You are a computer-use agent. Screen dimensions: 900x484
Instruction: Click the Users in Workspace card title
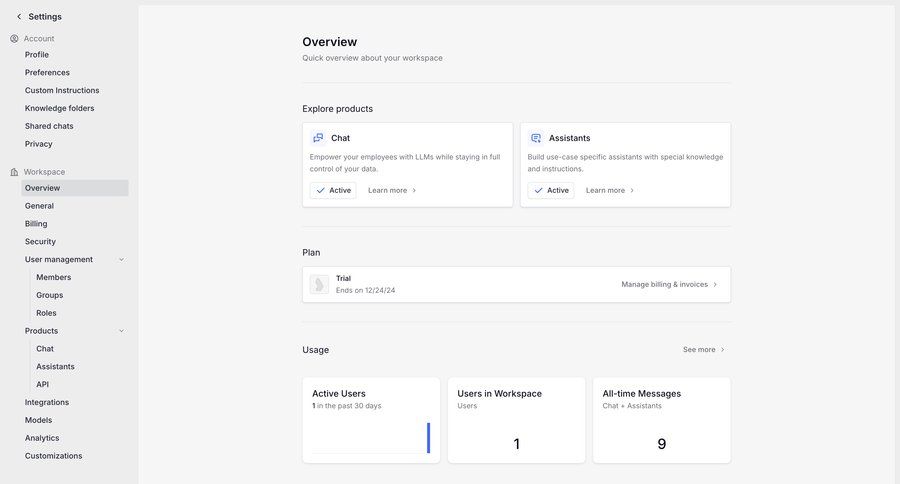point(499,393)
